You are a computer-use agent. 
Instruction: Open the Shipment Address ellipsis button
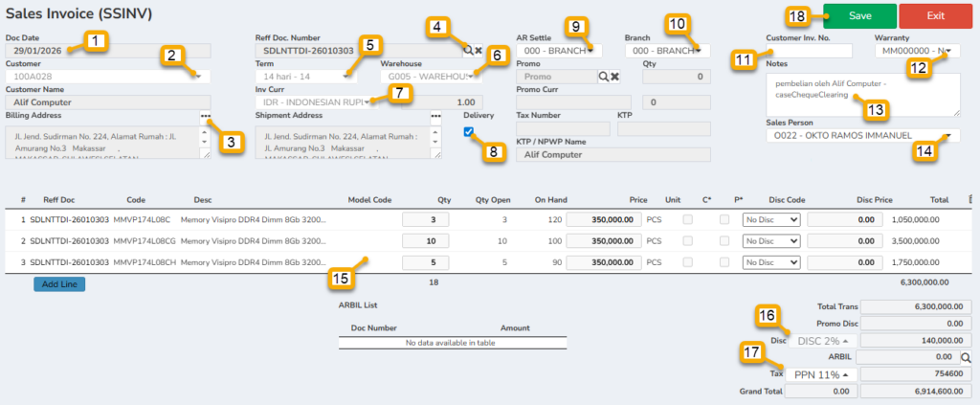pos(435,116)
